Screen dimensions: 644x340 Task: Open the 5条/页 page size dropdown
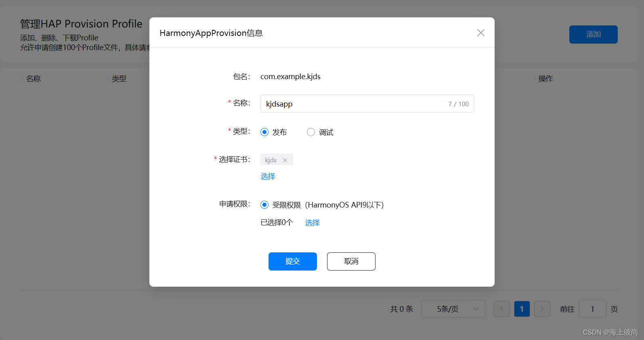tap(453, 309)
